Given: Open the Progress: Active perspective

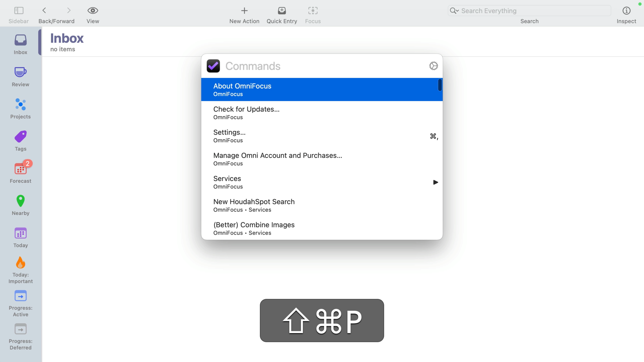Looking at the screenshot, I should [20, 304].
